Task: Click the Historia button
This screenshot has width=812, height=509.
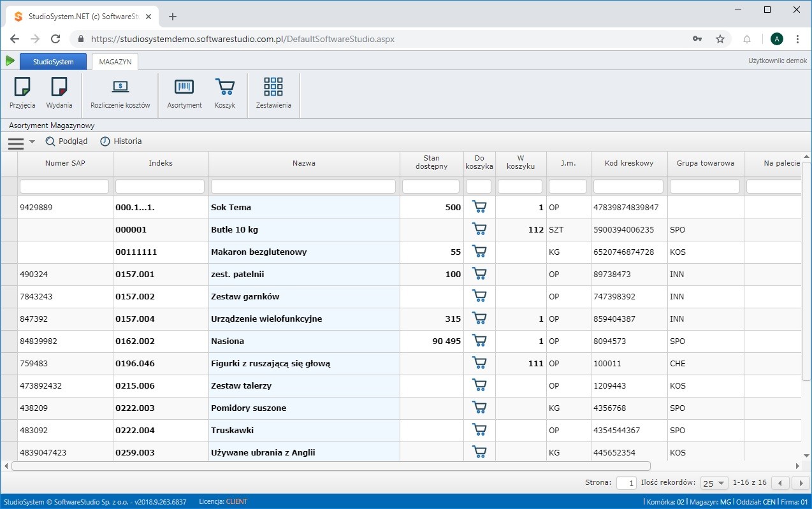Action: (x=121, y=141)
